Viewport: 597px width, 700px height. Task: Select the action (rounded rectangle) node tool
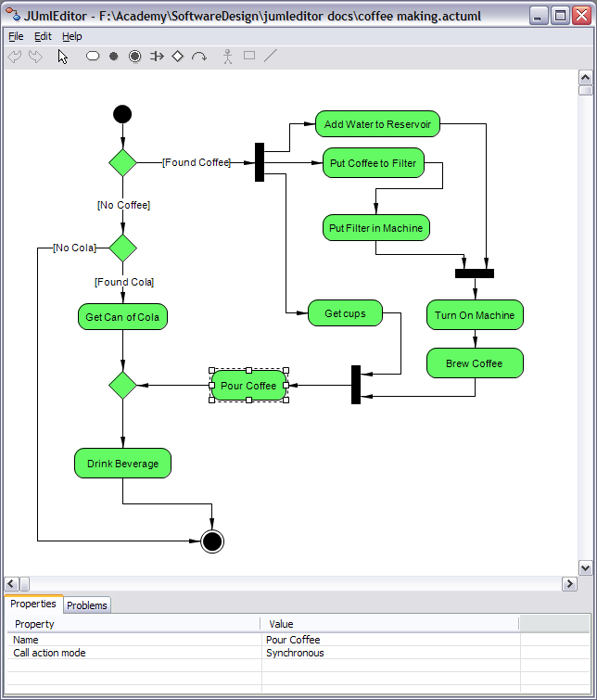(x=93, y=56)
